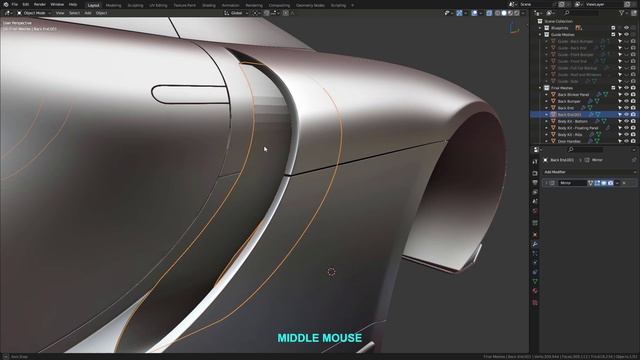This screenshot has height=360, width=640.
Task: Toggle Mirror modifier show in edit mode
Action: click(597, 183)
